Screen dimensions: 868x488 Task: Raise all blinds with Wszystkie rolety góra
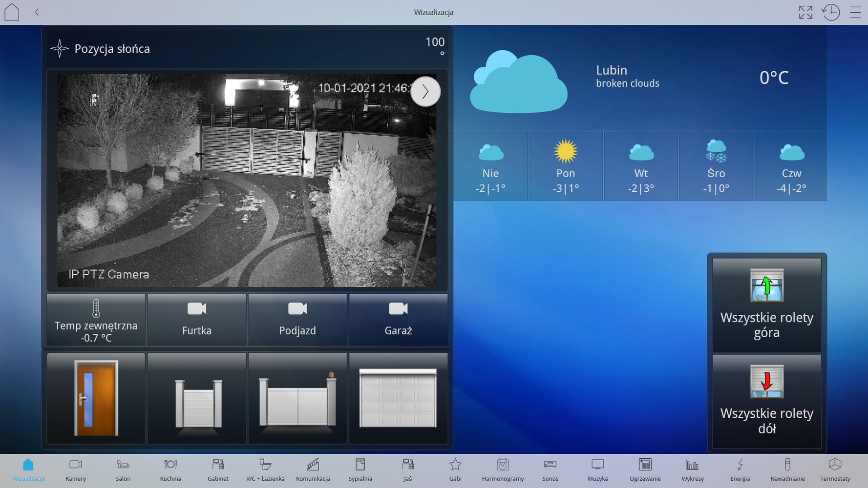(x=766, y=305)
